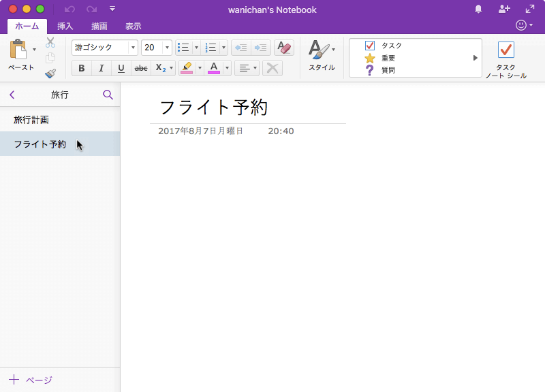This screenshot has width=545, height=392.
Task: Click the タスク ノートシール button
Action: [505, 60]
